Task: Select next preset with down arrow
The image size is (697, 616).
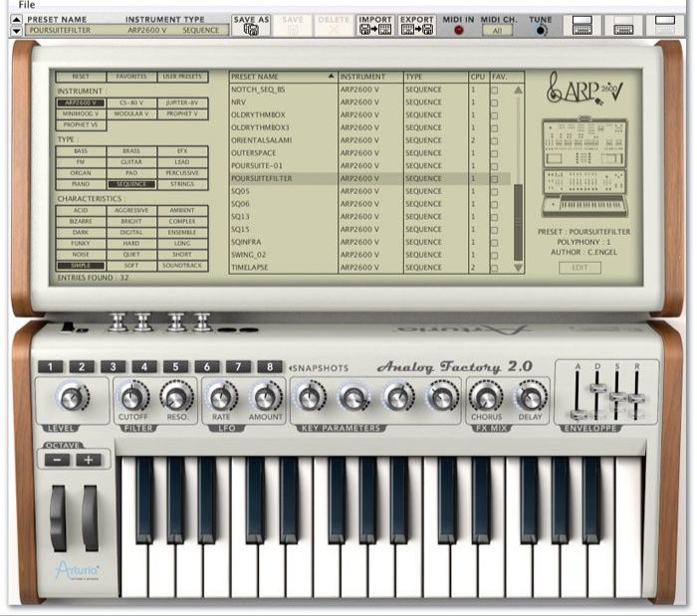Action: (x=16, y=31)
